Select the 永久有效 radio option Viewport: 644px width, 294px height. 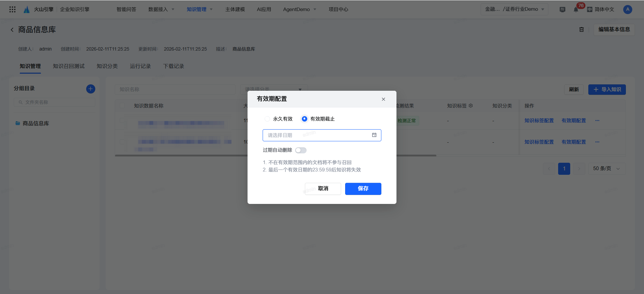[x=267, y=119]
